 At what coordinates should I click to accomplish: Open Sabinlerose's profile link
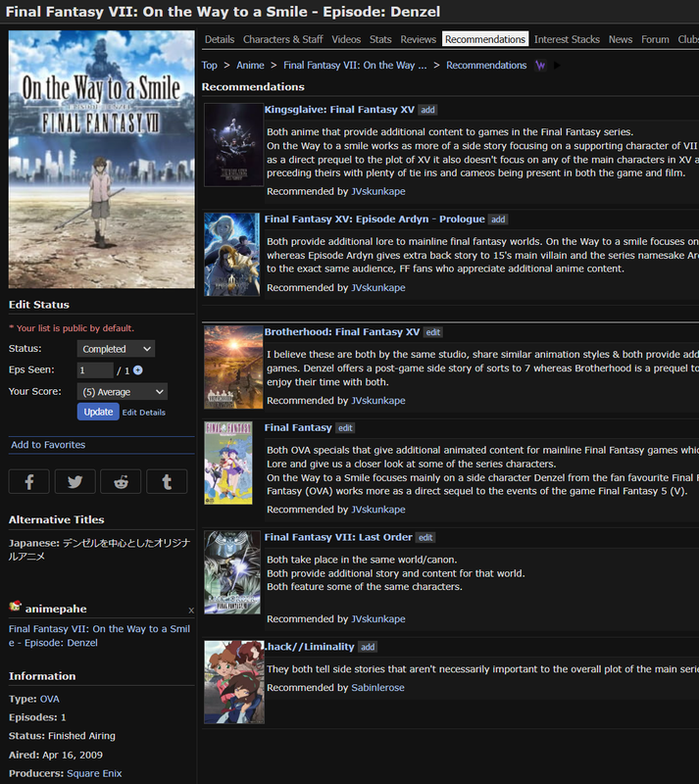(x=377, y=688)
